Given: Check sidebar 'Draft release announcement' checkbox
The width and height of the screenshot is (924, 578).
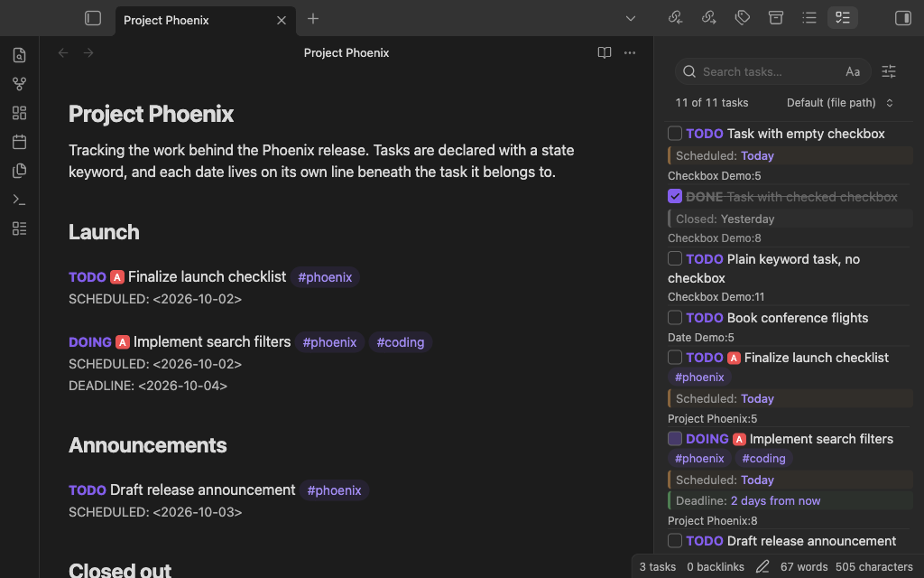Looking at the screenshot, I should tap(675, 540).
